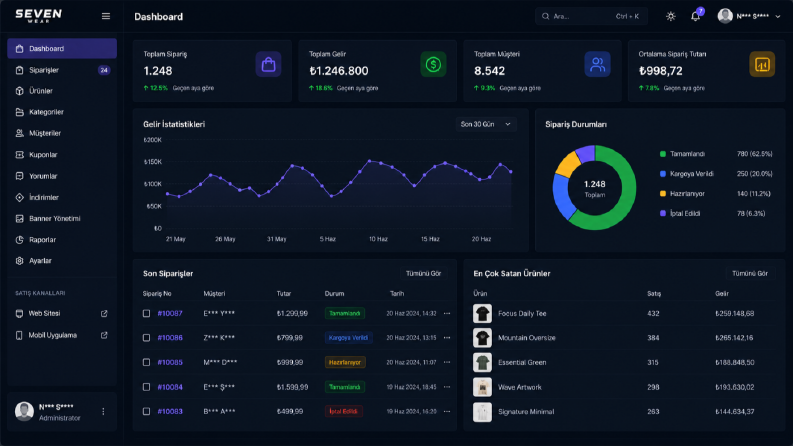Open order link #10087
This screenshot has width=793, height=446.
point(170,314)
